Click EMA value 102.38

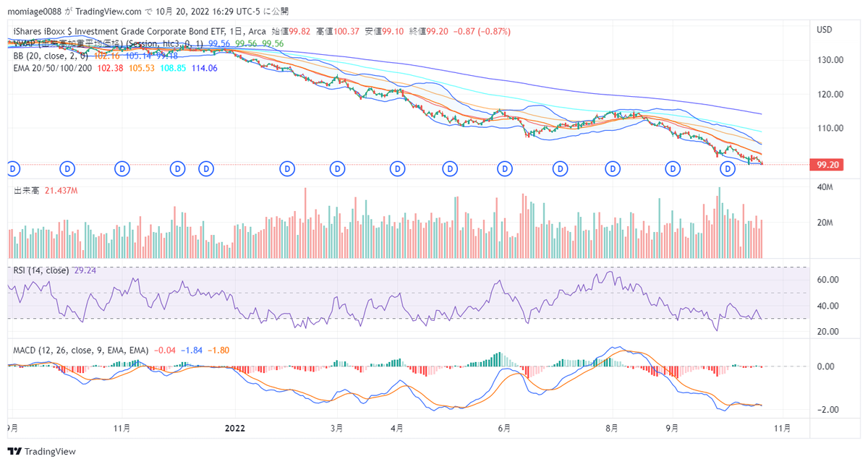point(110,67)
